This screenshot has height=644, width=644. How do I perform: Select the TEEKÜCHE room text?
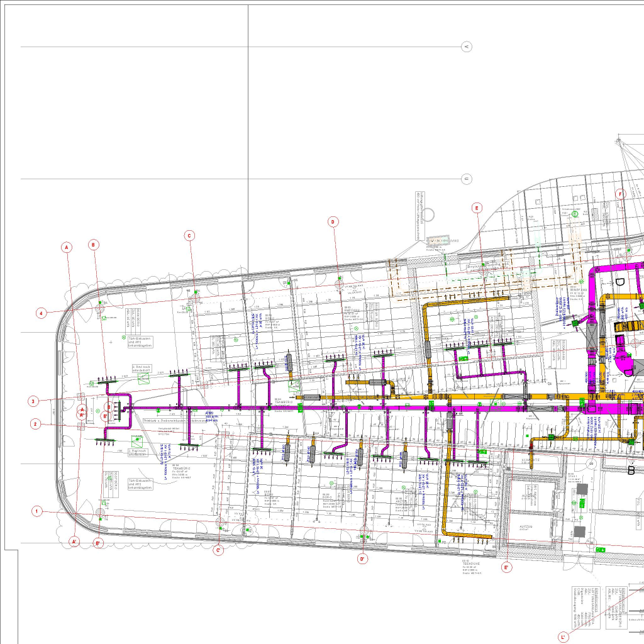[x=472, y=564]
